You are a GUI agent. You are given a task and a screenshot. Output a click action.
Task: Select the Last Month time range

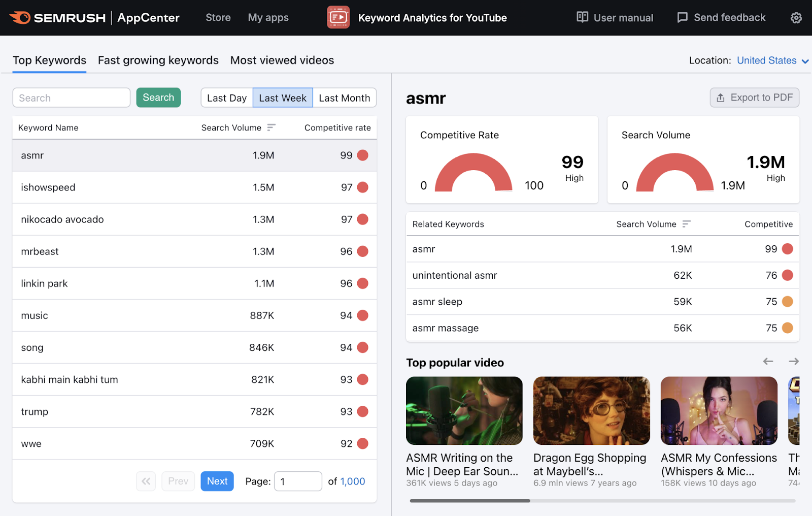point(344,98)
